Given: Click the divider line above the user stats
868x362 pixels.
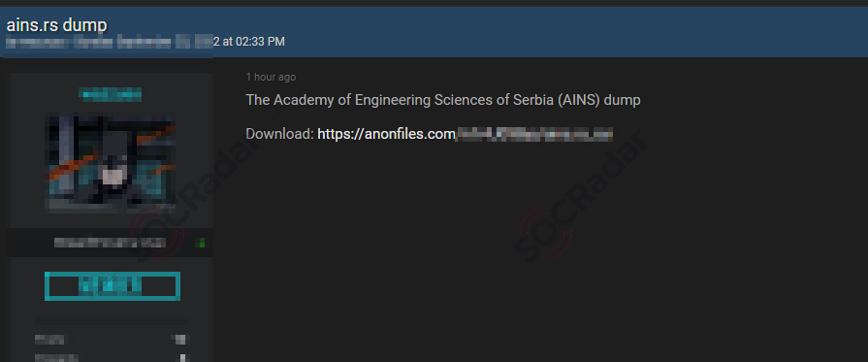Looking at the screenshot, I should pyautogui.click(x=111, y=320).
